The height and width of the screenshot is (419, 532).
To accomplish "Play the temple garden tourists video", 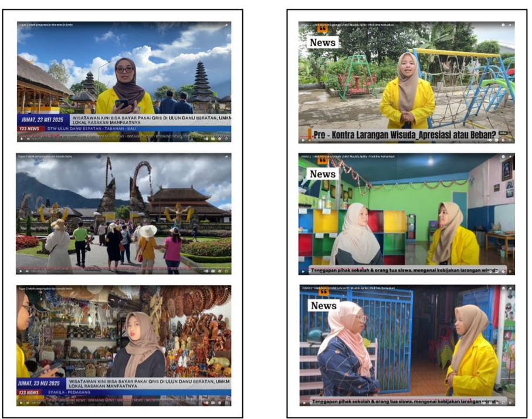I will click(22, 271).
